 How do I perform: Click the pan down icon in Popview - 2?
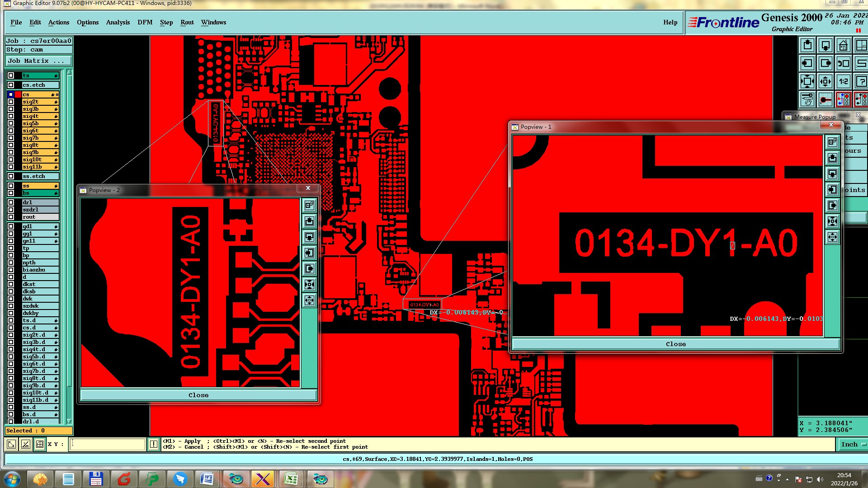tap(309, 237)
